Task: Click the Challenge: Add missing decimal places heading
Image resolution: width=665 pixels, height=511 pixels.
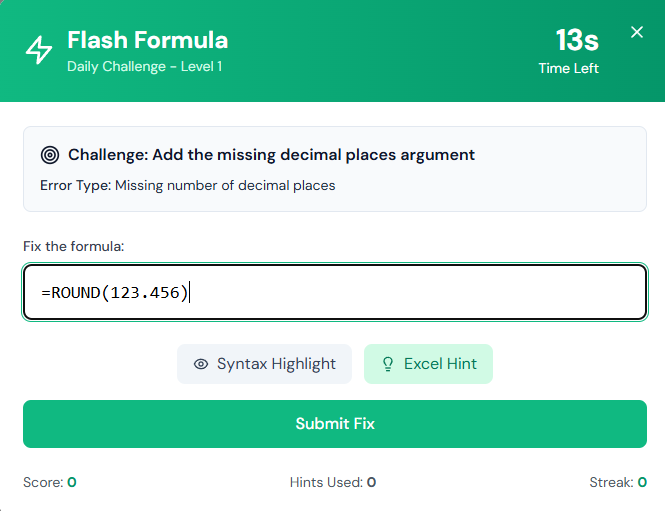Action: point(271,155)
